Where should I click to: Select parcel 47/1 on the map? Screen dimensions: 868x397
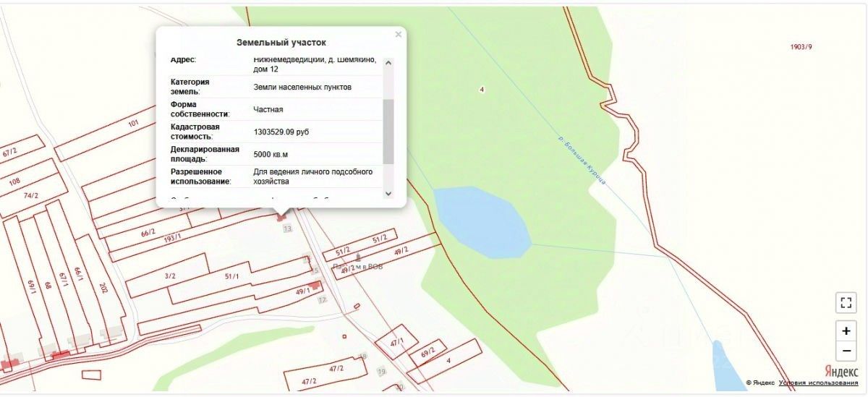[x=396, y=343]
